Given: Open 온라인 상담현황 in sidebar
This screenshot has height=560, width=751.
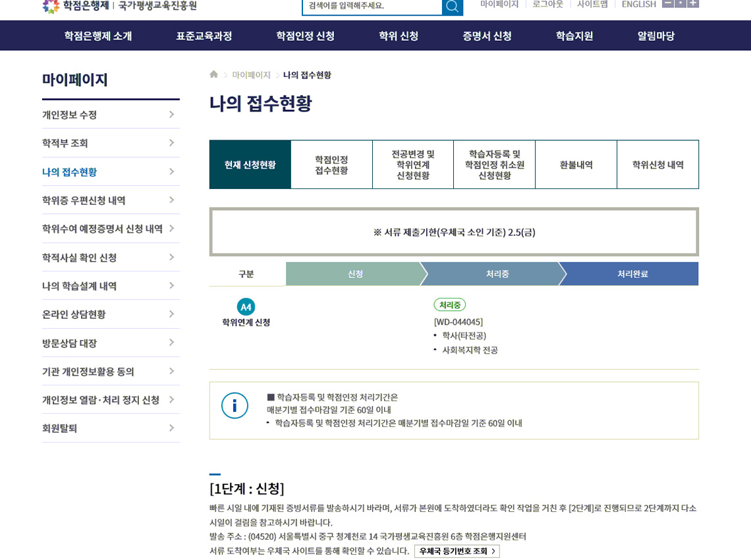Looking at the screenshot, I should (74, 314).
